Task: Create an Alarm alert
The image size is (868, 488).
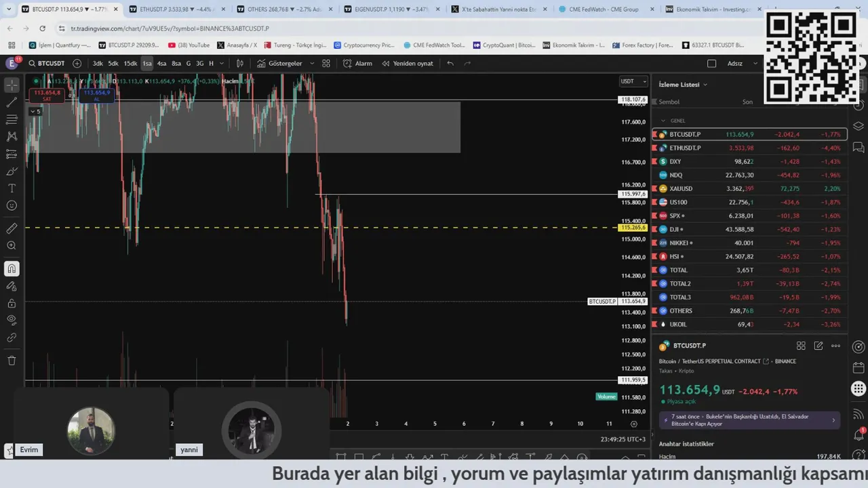Action: pos(358,63)
